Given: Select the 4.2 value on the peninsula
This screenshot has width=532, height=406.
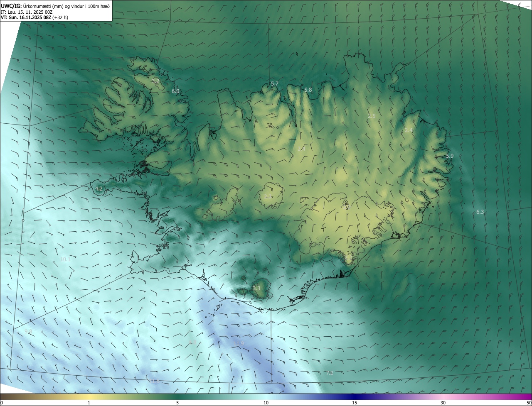Looking at the screenshot, I should pyautogui.click(x=99, y=188).
